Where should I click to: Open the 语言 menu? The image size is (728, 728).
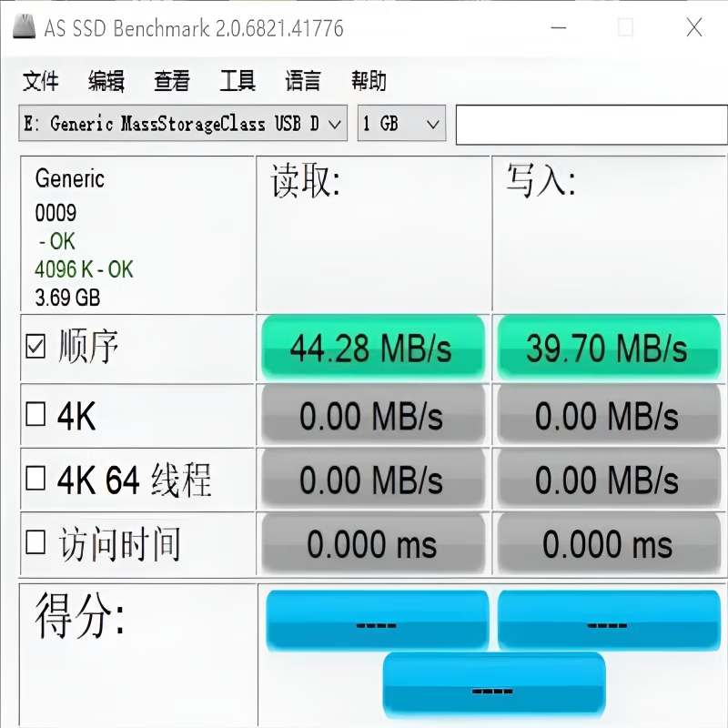(303, 81)
